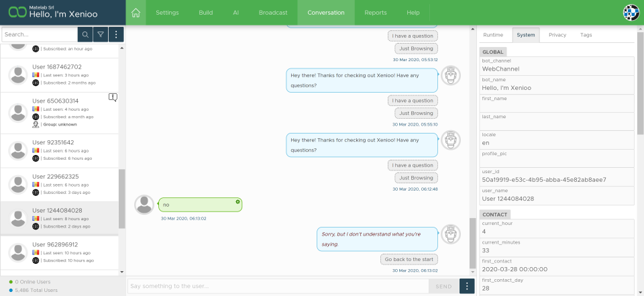Click the locale field showing en
644x296 pixels.
click(557, 140)
